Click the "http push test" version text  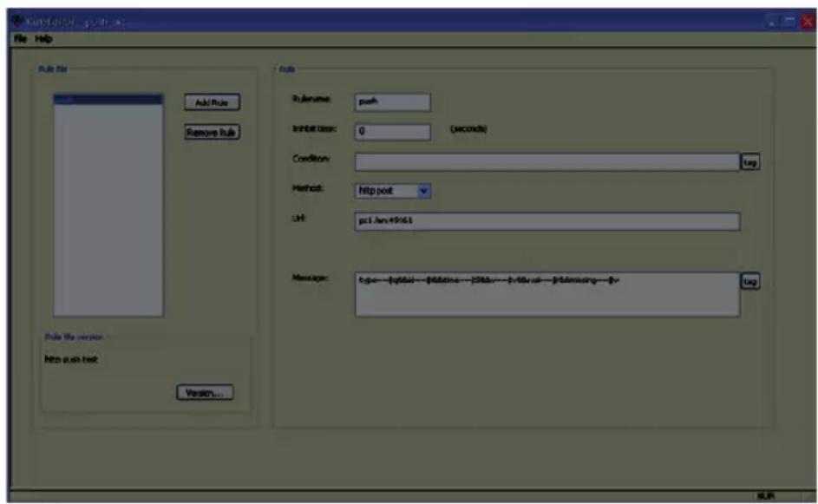[x=71, y=359]
